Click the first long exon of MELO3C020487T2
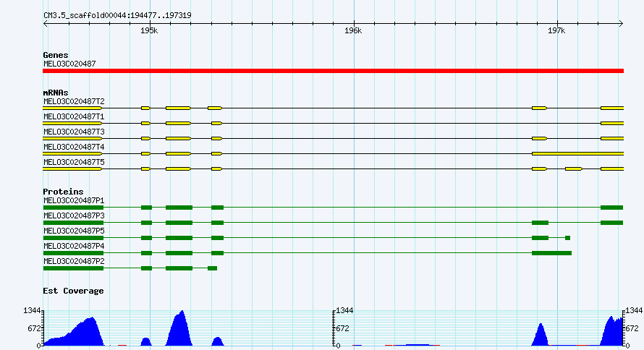This screenshot has width=644, height=350. click(72, 108)
